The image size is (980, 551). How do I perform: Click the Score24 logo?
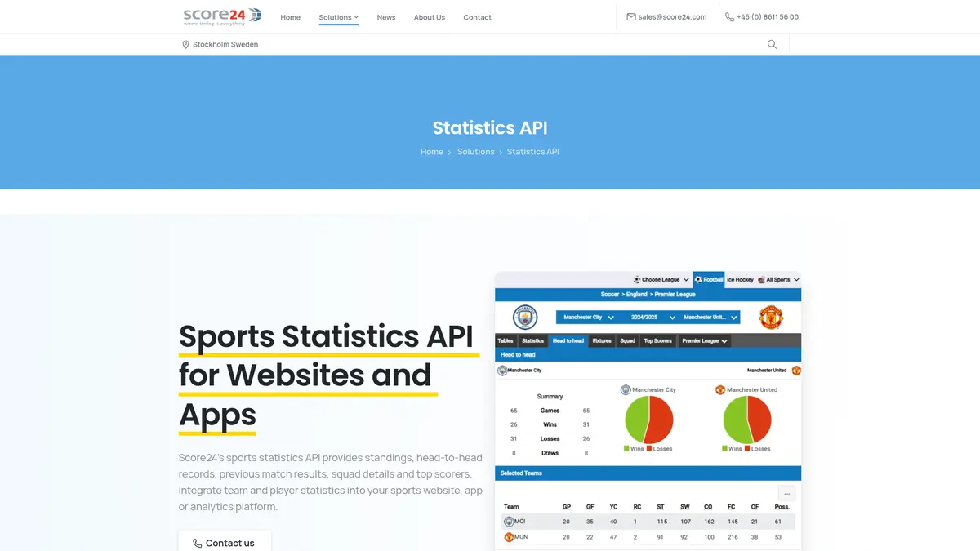222,16
